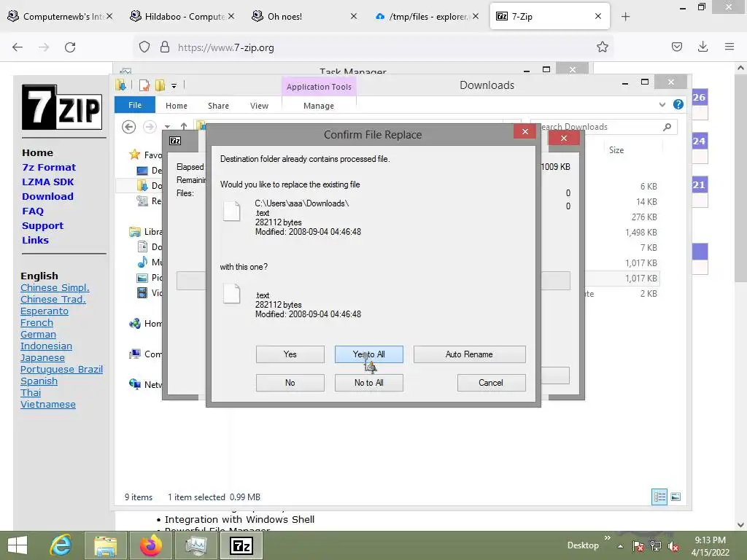Viewport: 747px width, 560px height.
Task: Click the Homegroup icon in navigation pane
Action: (135, 324)
